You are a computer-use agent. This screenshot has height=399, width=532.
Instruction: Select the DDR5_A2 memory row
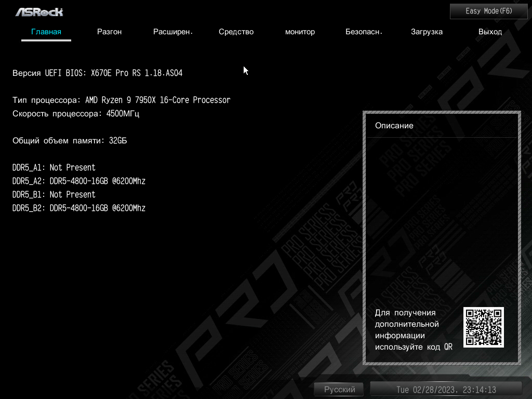tap(79, 181)
